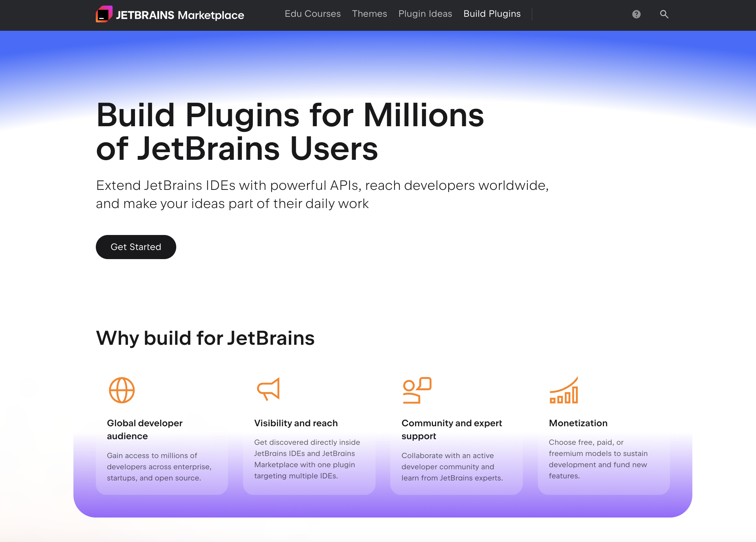Select the Build Plugins nav item

click(x=492, y=14)
